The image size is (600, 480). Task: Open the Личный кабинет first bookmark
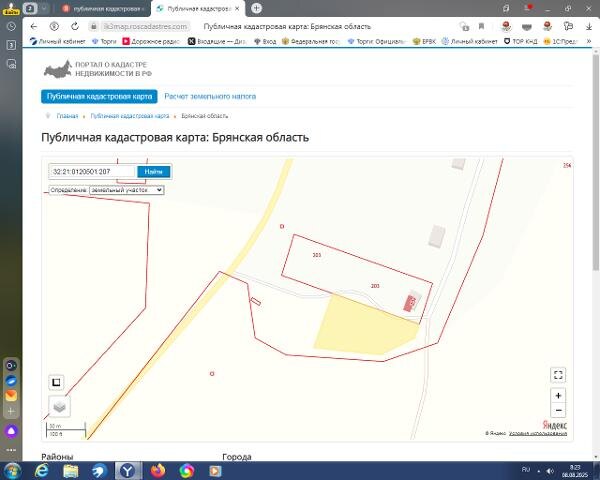point(58,41)
